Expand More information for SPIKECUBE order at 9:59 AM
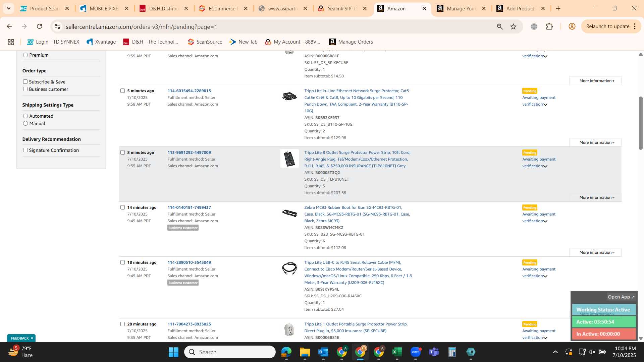Screen dimensions: 644x362 pos(595,81)
